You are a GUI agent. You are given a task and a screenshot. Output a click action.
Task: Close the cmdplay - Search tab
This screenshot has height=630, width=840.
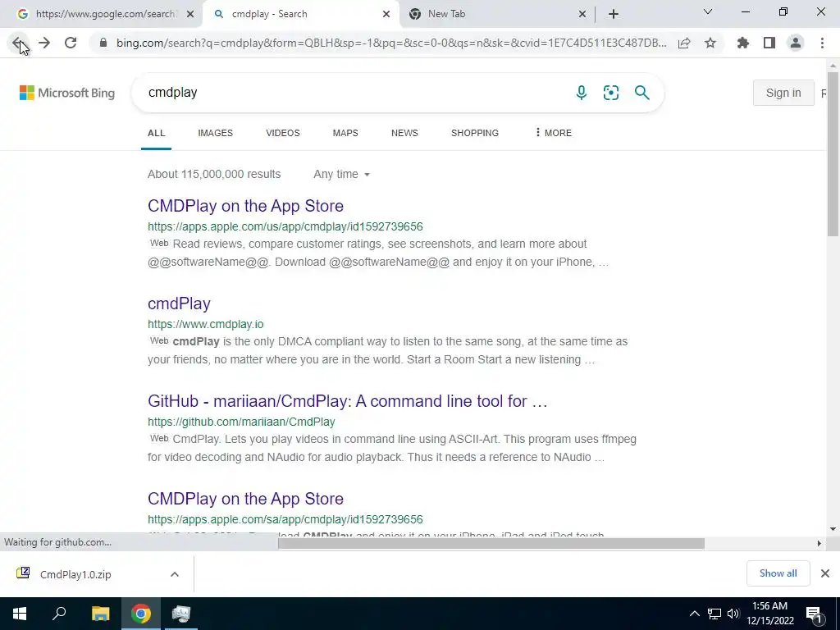386,14
